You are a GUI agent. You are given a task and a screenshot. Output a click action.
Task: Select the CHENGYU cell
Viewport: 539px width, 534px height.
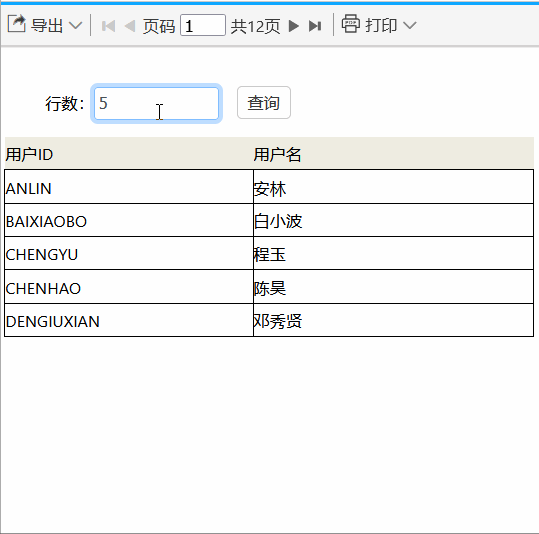tap(129, 253)
